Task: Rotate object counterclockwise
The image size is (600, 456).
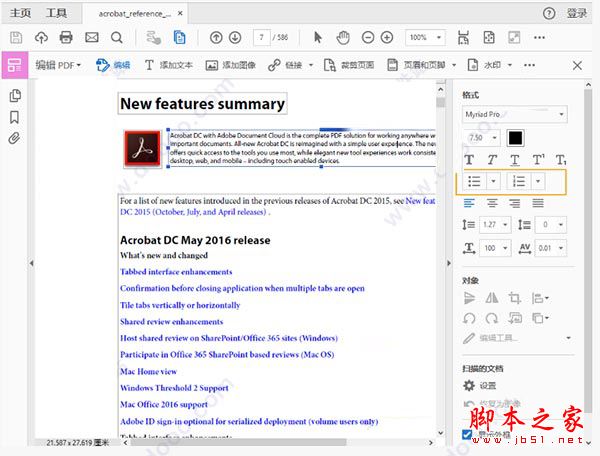Action: tap(469, 318)
